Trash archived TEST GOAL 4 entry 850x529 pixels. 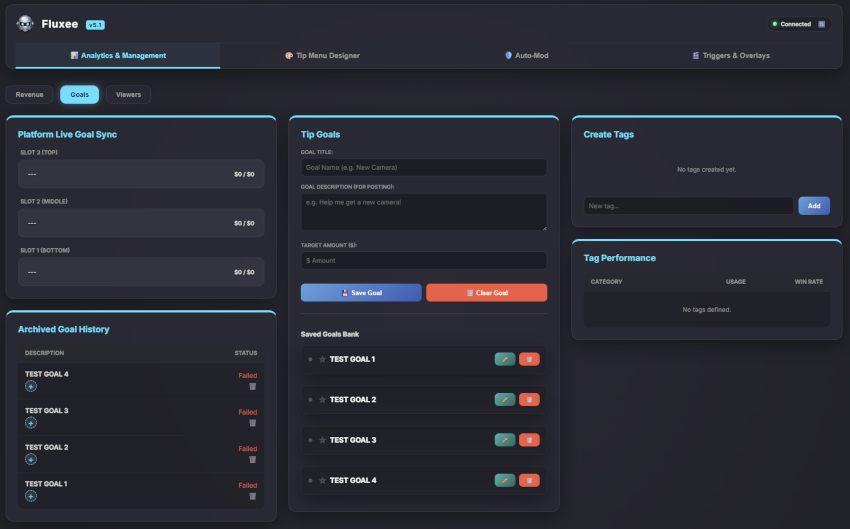252,386
